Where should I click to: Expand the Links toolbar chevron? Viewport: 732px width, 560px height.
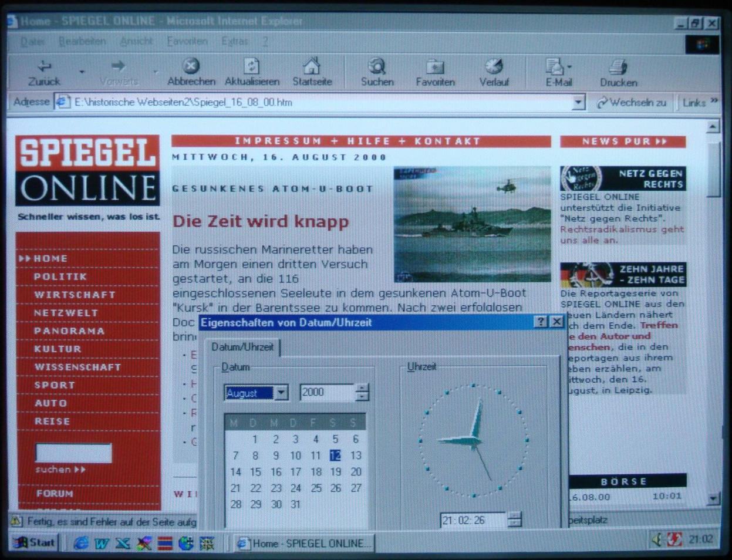[714, 102]
